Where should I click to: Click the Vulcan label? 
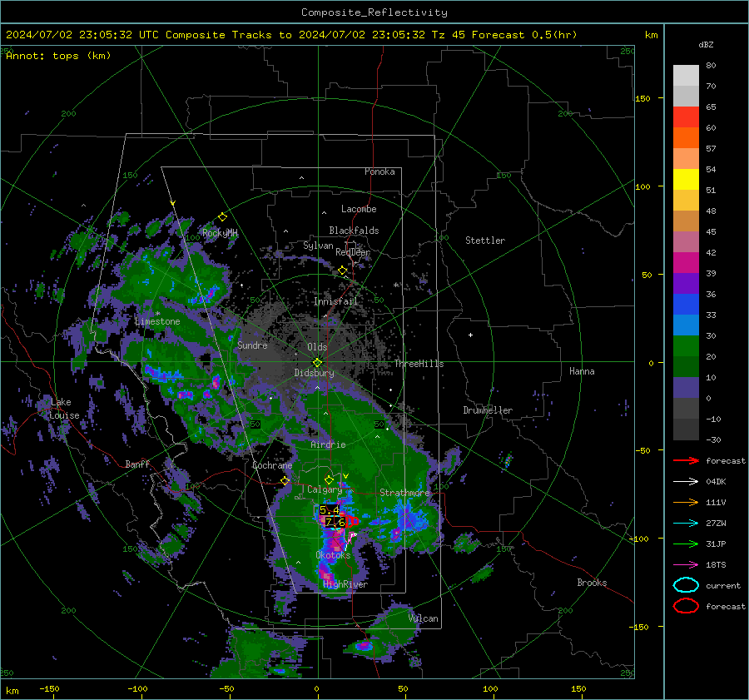click(423, 618)
